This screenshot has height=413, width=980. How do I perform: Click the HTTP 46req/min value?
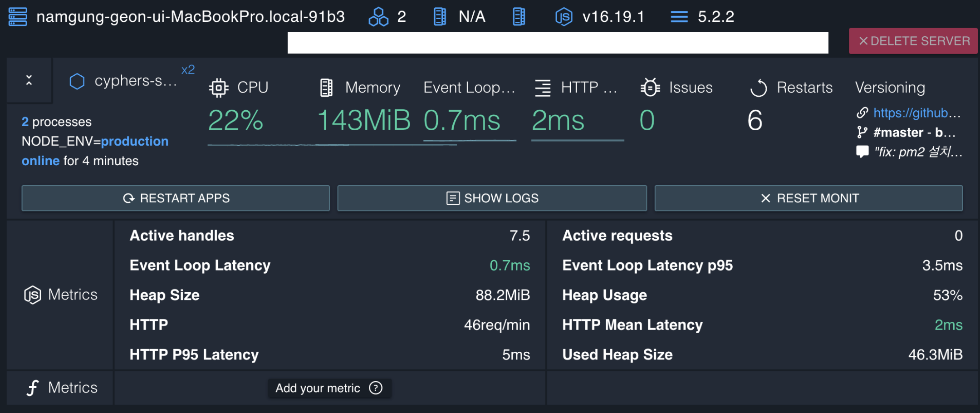(497, 325)
